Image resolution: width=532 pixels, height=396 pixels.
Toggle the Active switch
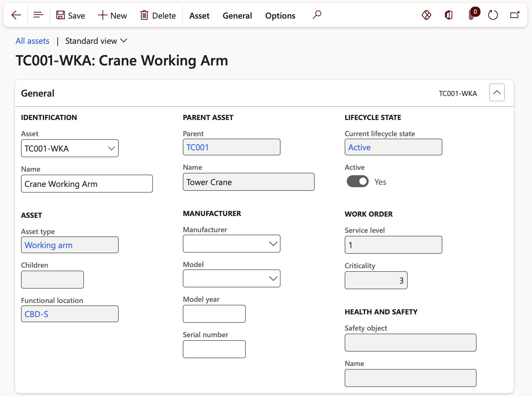pyautogui.click(x=358, y=181)
